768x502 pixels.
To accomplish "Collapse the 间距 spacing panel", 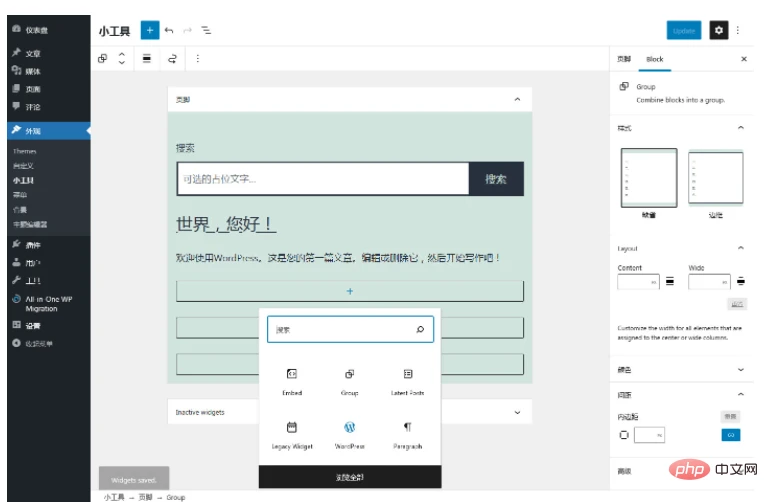I will 741,394.
